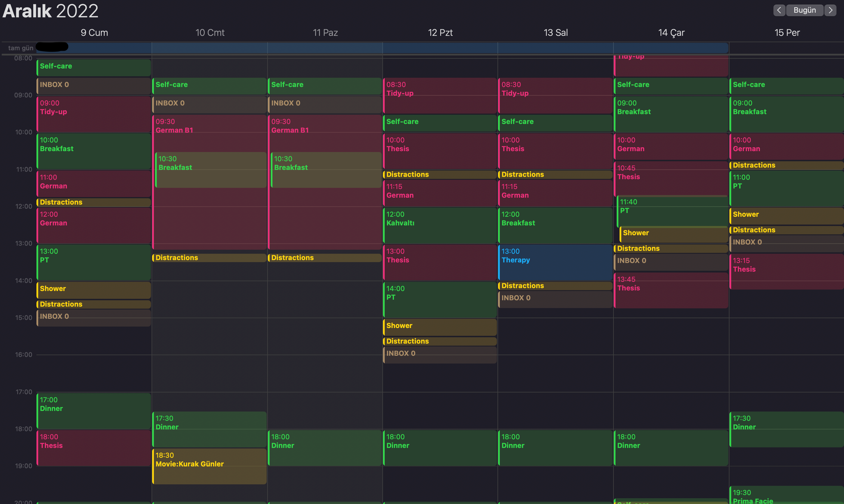Open 18:30 Movie:Kurak Günler event
The image size is (844, 504).
(209, 466)
